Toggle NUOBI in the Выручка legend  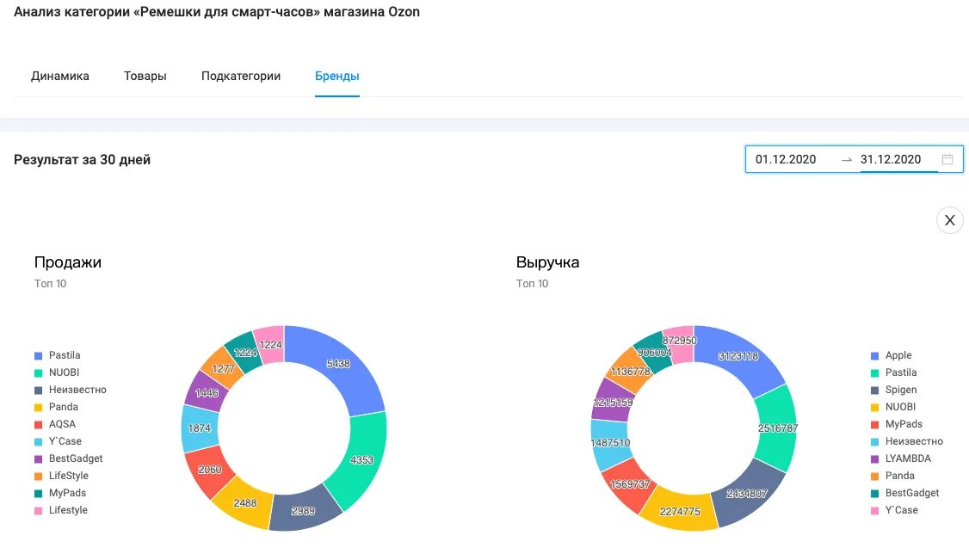[893, 407]
